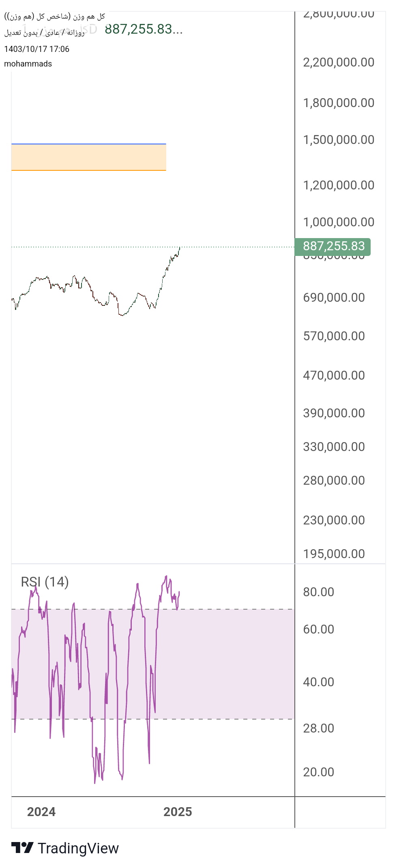Screen dimensions: 397x868
Task: Click the Persian index title at top
Action: pyautogui.click(x=54, y=17)
